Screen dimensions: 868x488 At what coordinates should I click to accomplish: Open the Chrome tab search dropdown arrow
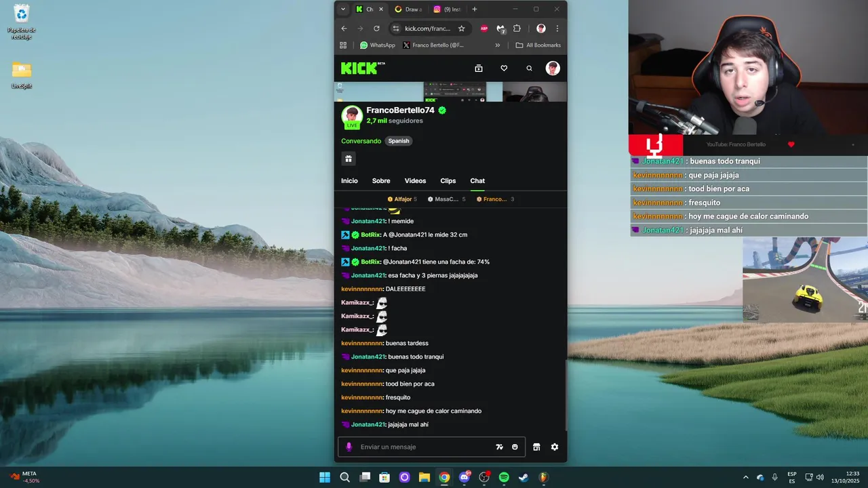(343, 9)
